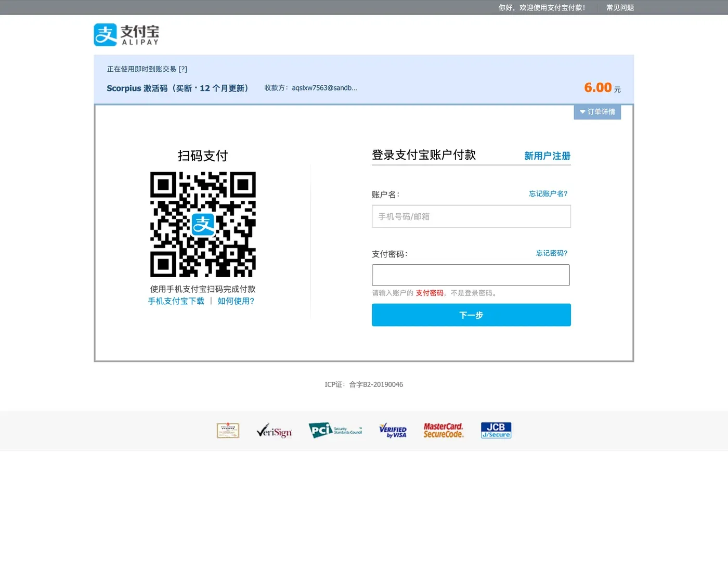Click the Verified by VISA badge

tap(393, 431)
